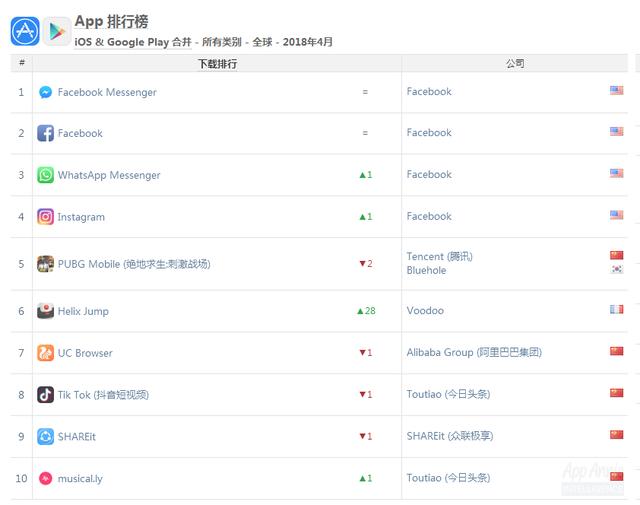Click the Instagram app icon
The width and height of the screenshot is (640, 505).
(x=45, y=217)
